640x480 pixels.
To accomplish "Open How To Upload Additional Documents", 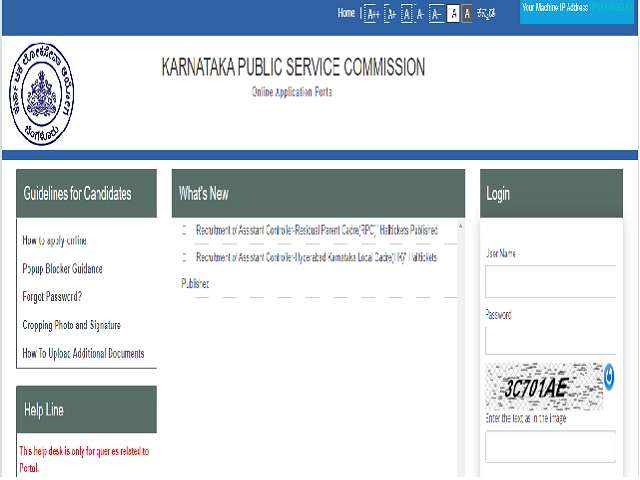I will pyautogui.click(x=83, y=353).
